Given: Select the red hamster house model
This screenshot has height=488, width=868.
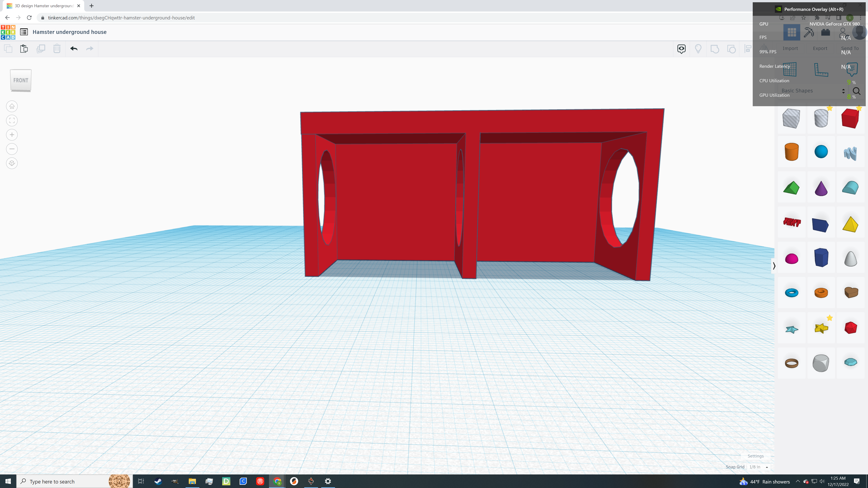Looking at the screenshot, I should pos(482,194).
